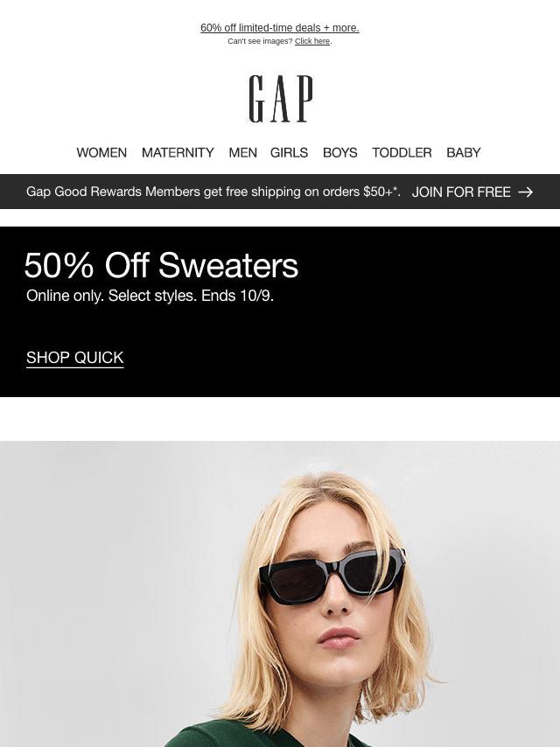
Task: Go to the Men section
Action: (x=242, y=152)
